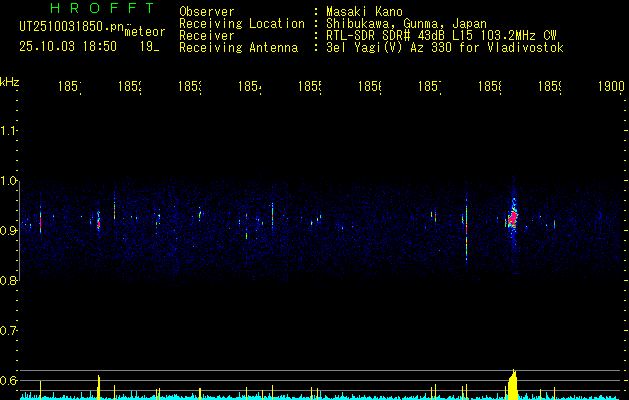Click the large meteor echo near 1858
This screenshot has width=629, height=400.
513,216
